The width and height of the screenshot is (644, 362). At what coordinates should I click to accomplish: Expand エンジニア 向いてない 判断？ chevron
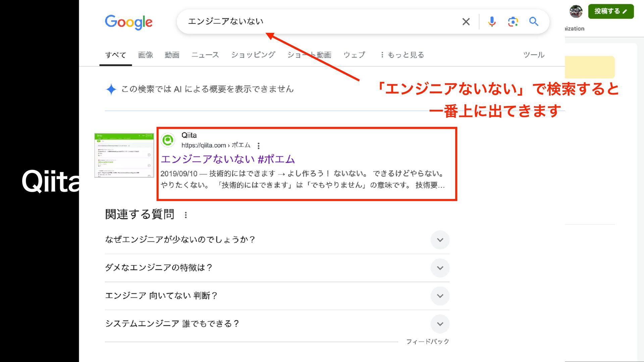point(440,296)
